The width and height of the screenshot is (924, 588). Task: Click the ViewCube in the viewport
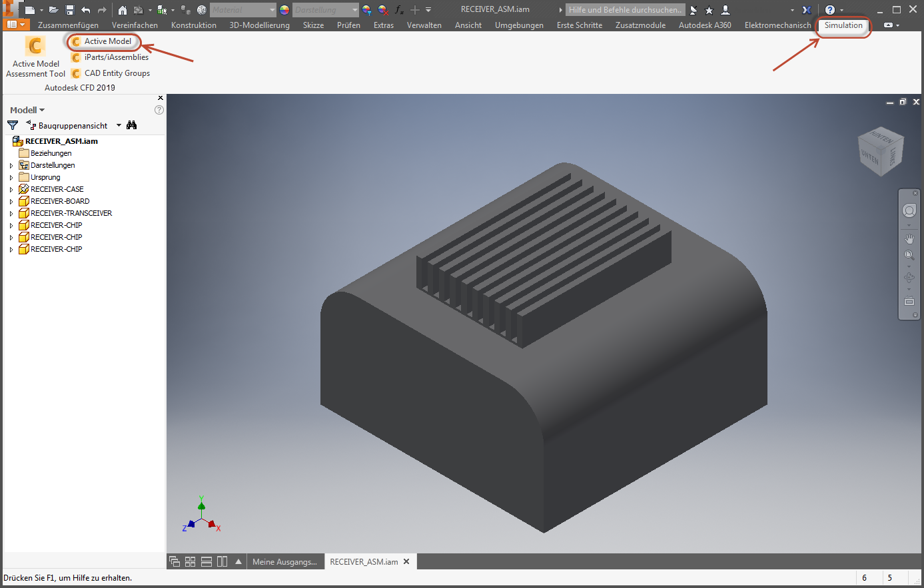tap(881, 151)
